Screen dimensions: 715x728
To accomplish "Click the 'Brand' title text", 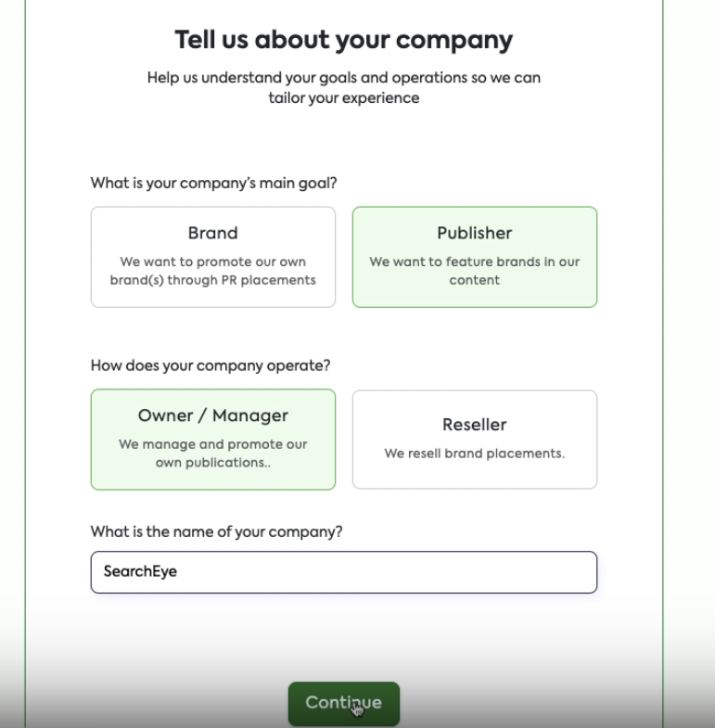I will 212,233.
